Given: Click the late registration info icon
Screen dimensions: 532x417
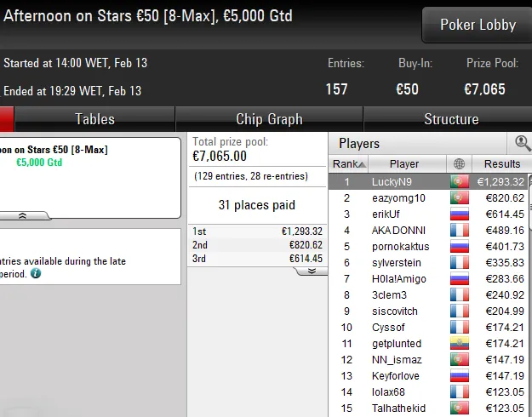Looking at the screenshot, I should coord(36,273).
